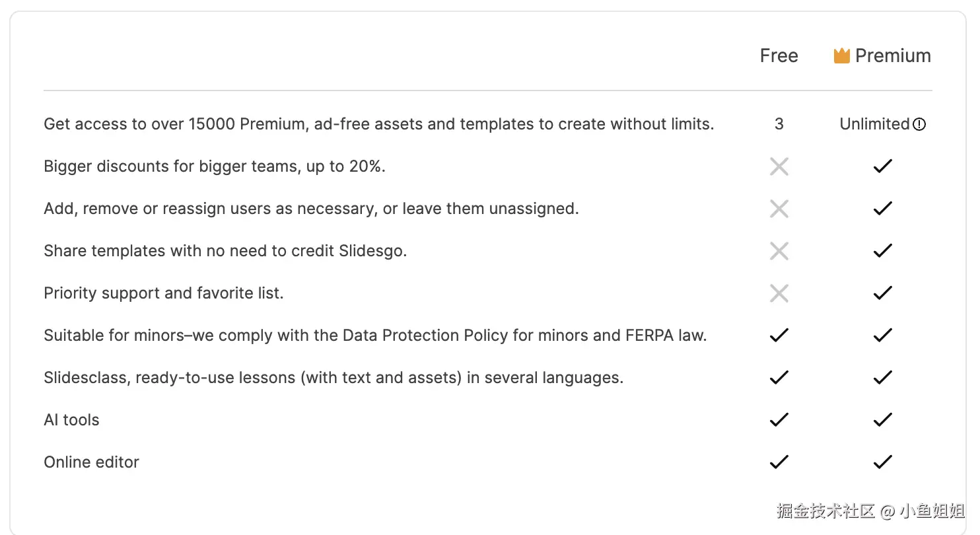Image resolution: width=980 pixels, height=535 pixels.
Task: Click Free checkmark in AI tools row
Action: [779, 420]
